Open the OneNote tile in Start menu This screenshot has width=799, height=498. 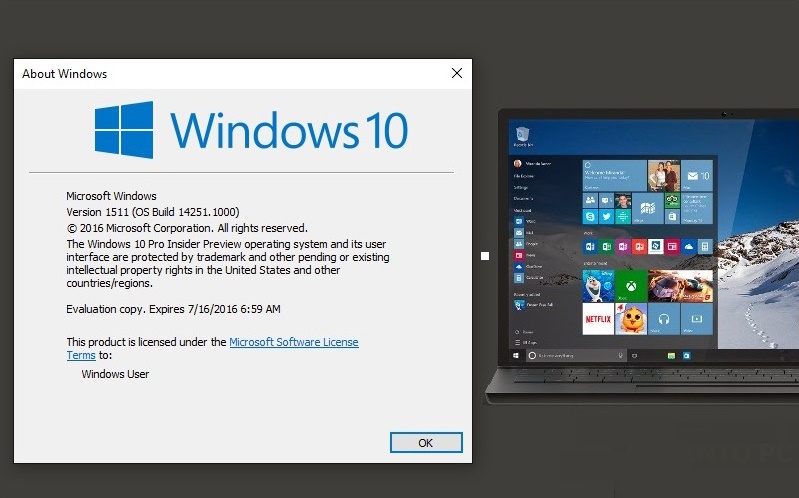tap(623, 247)
